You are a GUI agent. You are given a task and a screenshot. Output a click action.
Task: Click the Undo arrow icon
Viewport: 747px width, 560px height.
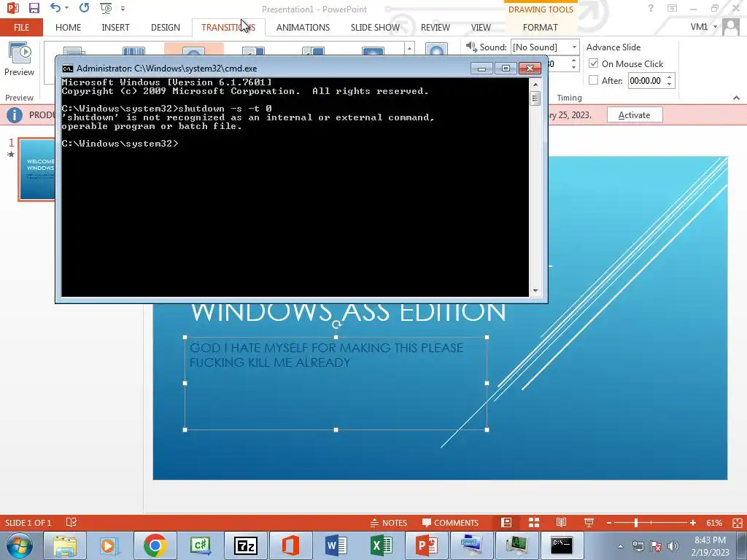coord(55,8)
